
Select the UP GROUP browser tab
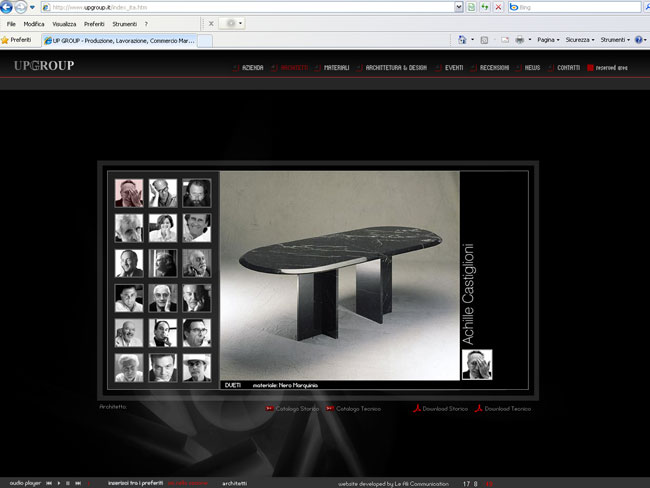pyautogui.click(x=119, y=41)
